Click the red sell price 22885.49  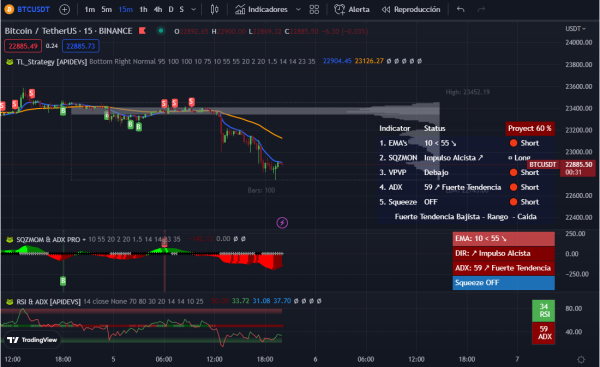[x=23, y=46]
